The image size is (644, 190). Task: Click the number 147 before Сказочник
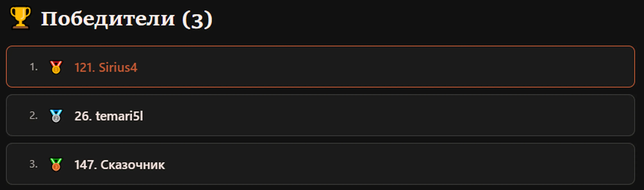pyautogui.click(x=84, y=165)
